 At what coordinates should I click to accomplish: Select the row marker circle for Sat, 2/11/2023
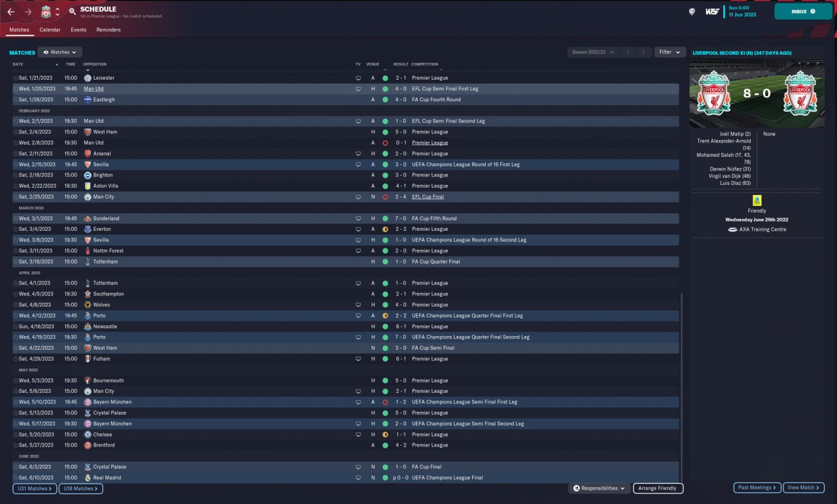(x=16, y=154)
